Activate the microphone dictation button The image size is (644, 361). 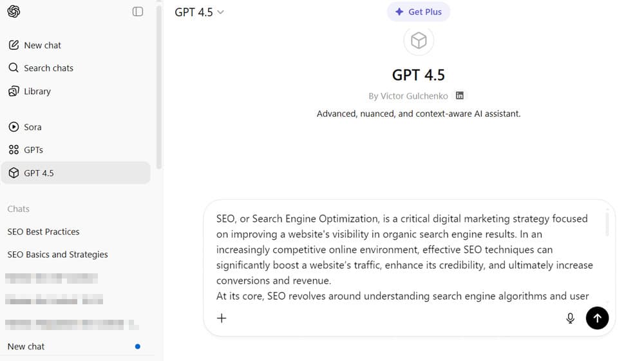pos(570,318)
